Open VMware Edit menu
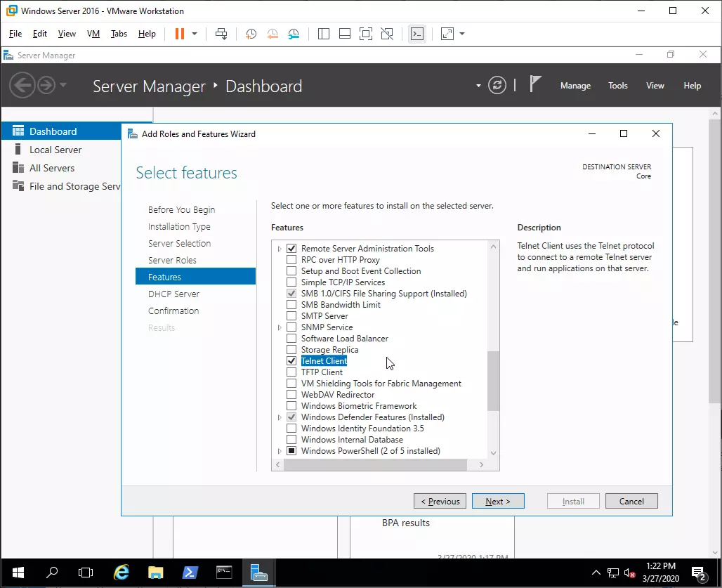Screen dimensions: 722x588 [39, 34]
